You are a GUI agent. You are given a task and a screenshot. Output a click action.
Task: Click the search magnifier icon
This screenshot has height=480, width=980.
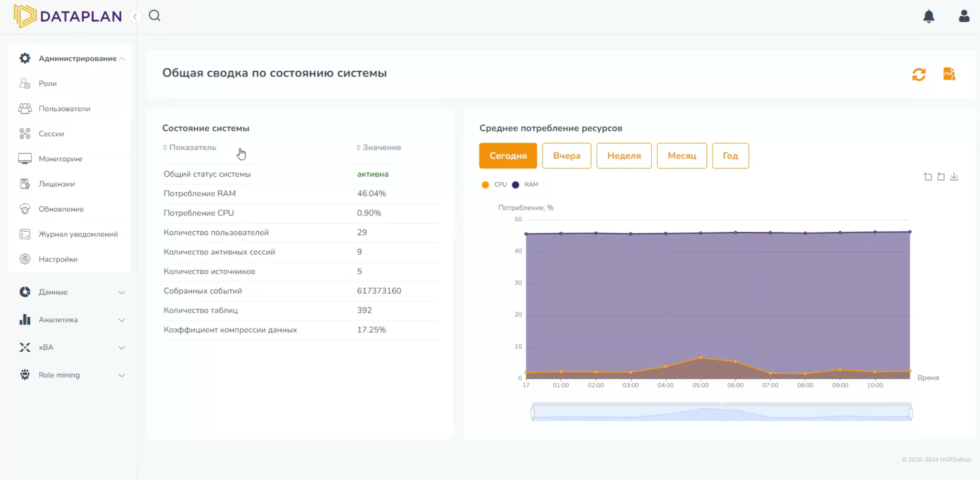155,16
